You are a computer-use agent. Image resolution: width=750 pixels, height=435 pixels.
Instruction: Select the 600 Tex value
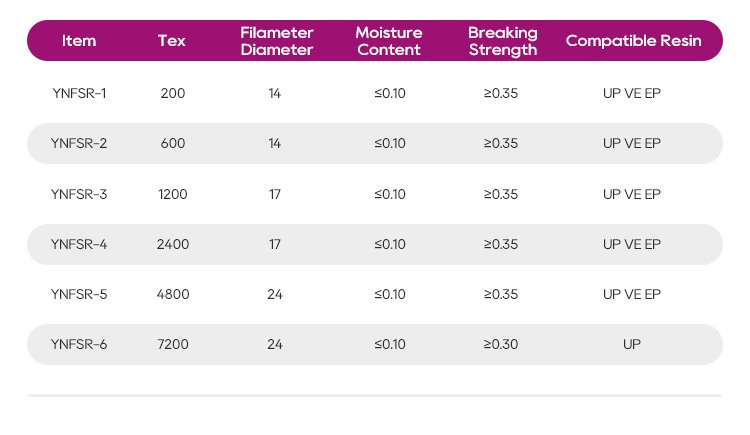pyautogui.click(x=173, y=143)
